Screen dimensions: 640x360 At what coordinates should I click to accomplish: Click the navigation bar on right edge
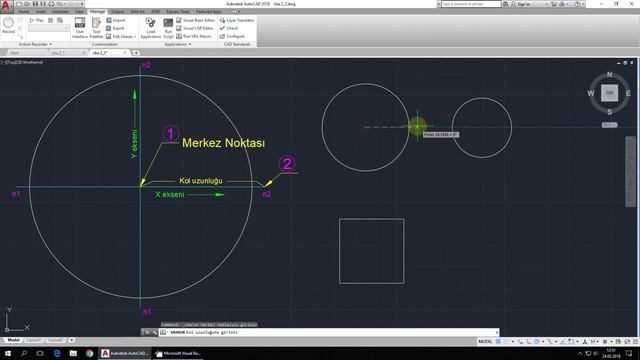tap(630, 171)
